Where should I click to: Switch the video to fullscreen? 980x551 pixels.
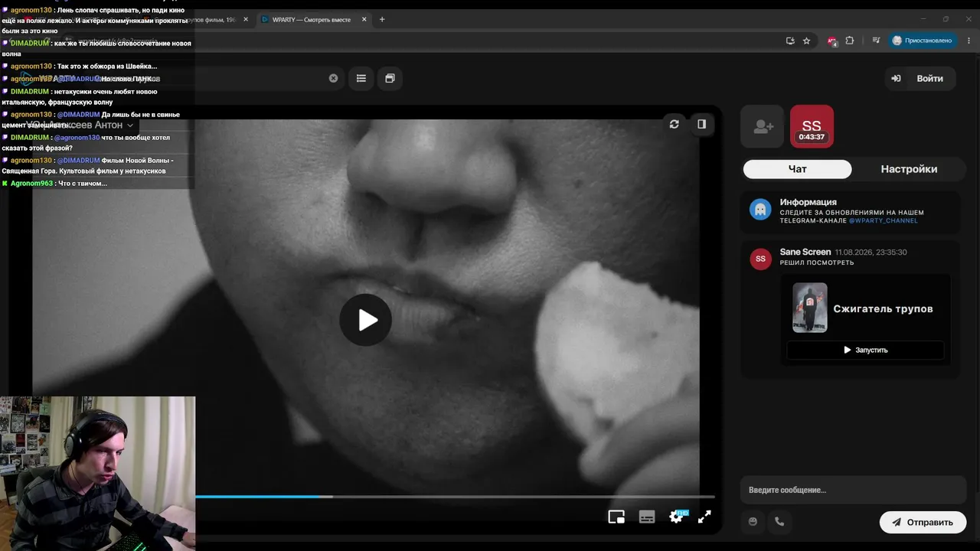tap(704, 517)
